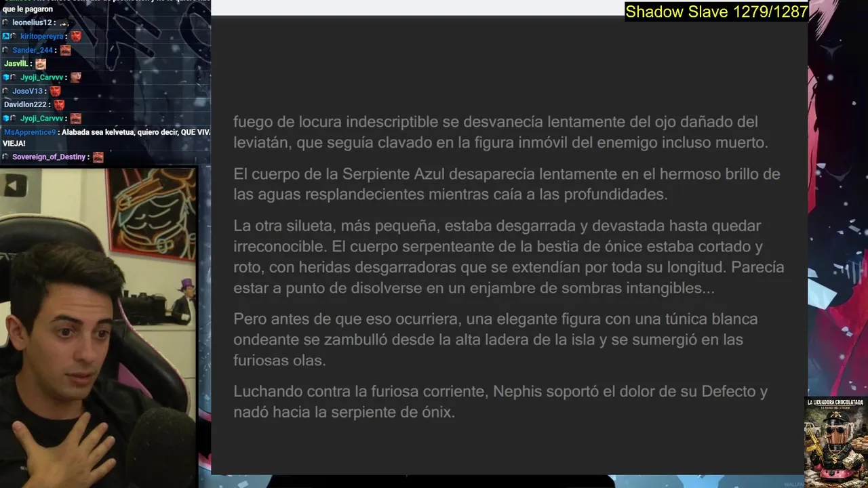Click the emote beside Sander_244
Viewport: 868px width, 488px height.
(65, 50)
